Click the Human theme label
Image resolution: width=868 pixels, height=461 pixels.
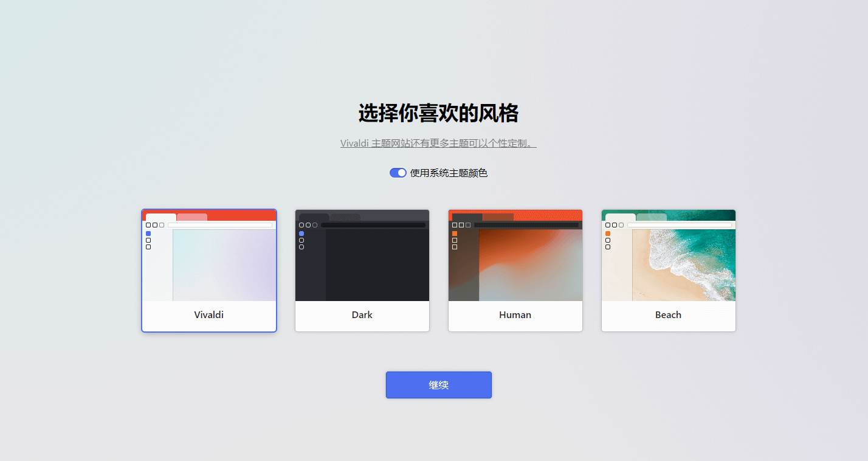click(515, 315)
